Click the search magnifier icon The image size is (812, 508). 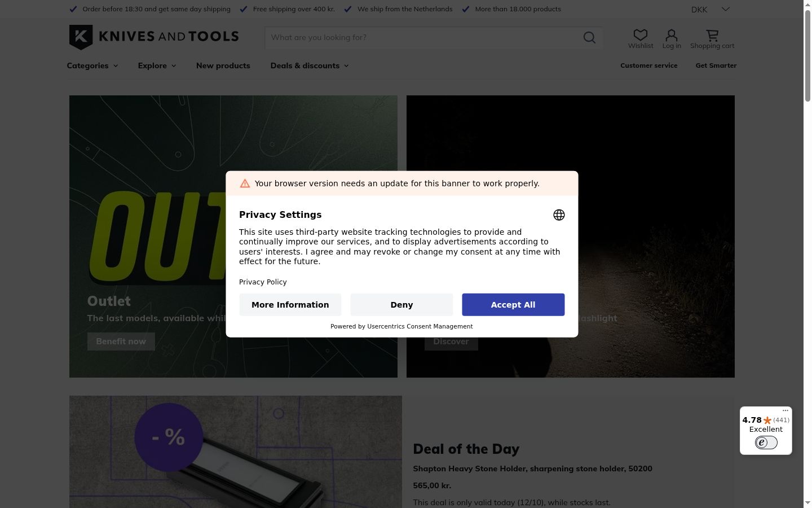[x=589, y=37]
